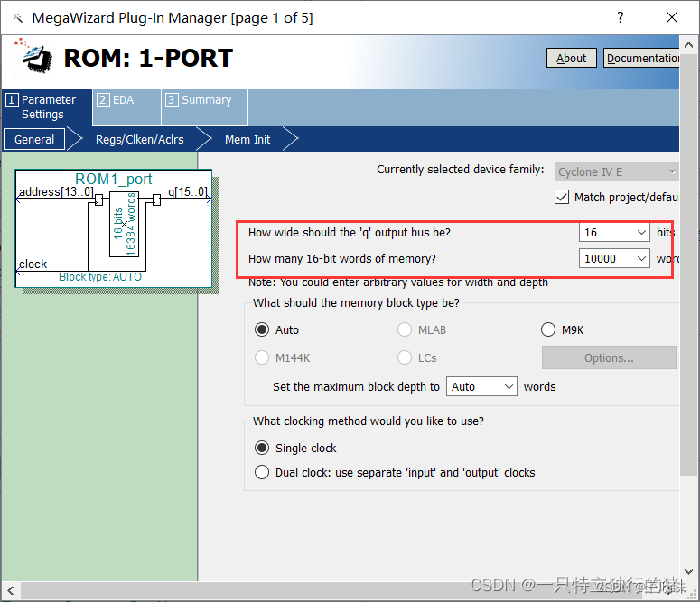Image resolution: width=700 pixels, height=602 pixels.
Task: Select the Auto memory block type
Action: click(262, 329)
